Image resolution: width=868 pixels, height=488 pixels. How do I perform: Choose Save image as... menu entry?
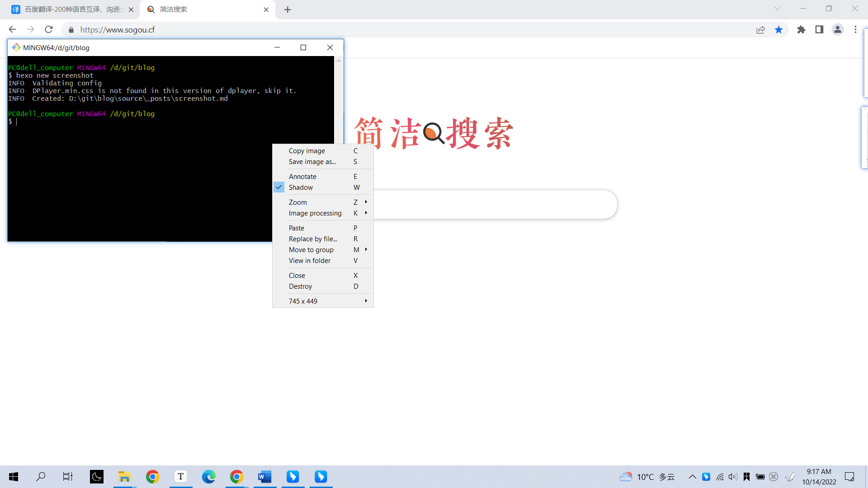click(x=312, y=162)
